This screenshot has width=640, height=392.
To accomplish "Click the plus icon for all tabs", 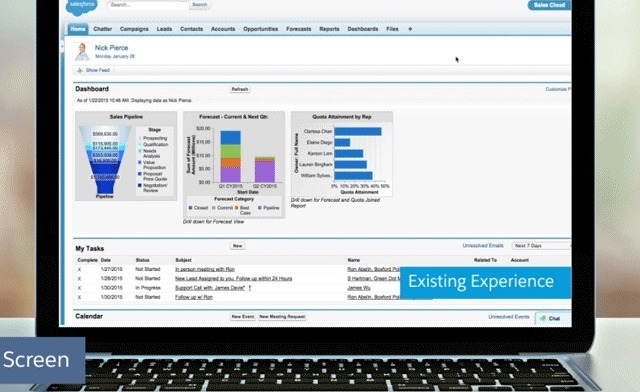I will [x=410, y=29].
